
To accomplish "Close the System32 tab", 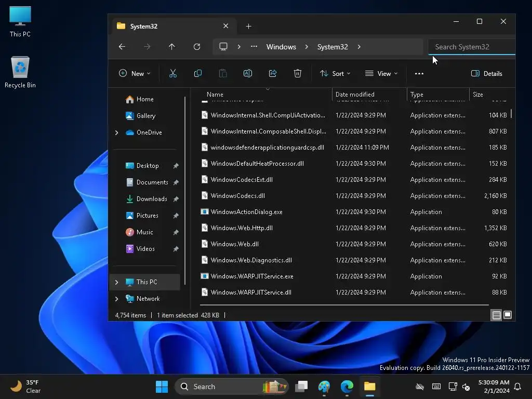I will pos(225,26).
